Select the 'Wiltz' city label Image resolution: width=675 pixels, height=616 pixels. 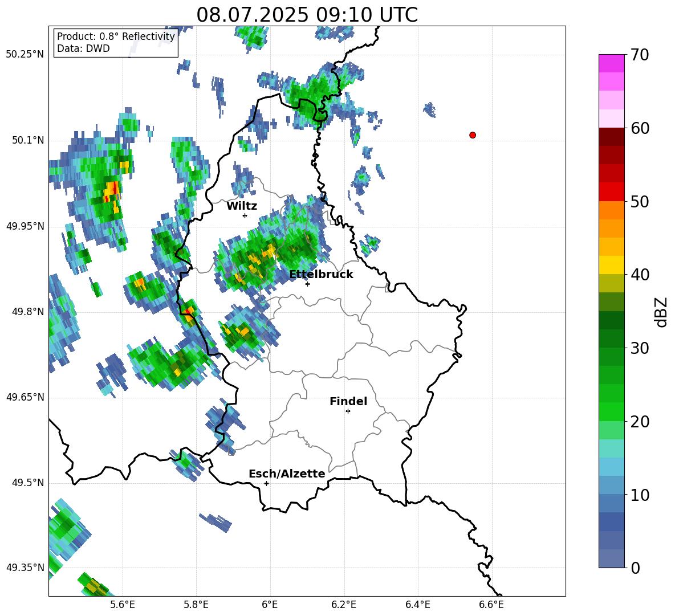[x=242, y=206]
